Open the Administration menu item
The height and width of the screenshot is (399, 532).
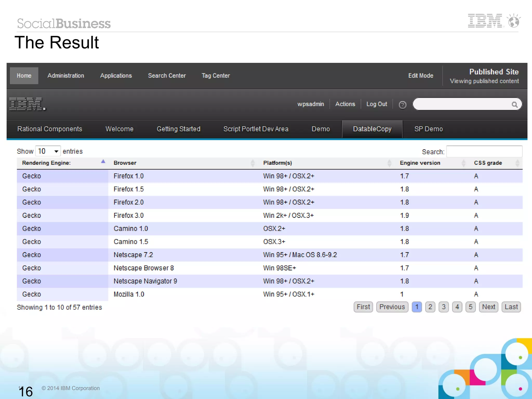click(x=66, y=76)
